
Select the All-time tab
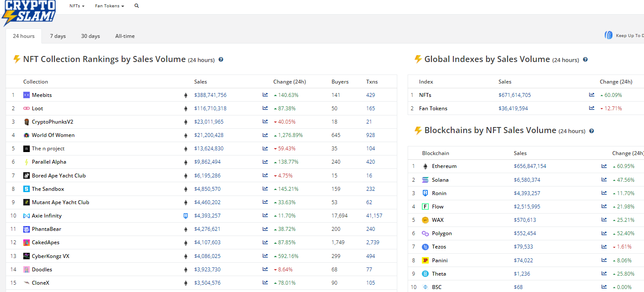[x=125, y=36]
